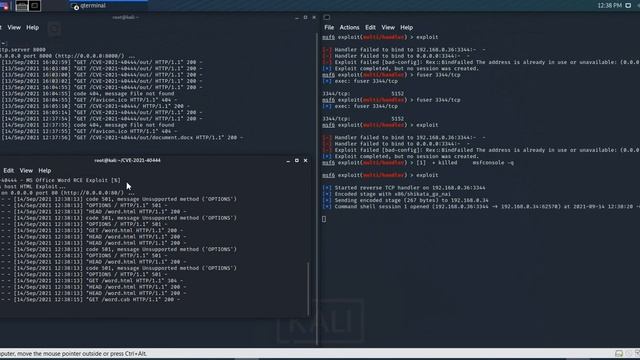Minimize the top-left root@kali window
This screenshot has height=360, width=640.
(x=297, y=18)
